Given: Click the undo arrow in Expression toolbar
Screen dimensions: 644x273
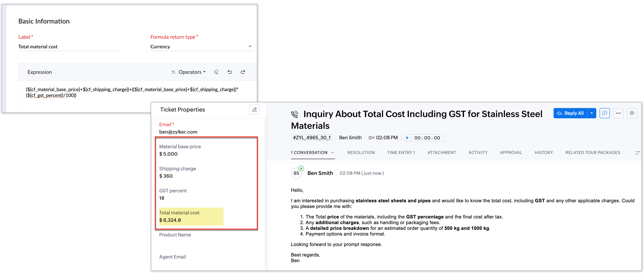Looking at the screenshot, I should [230, 72].
